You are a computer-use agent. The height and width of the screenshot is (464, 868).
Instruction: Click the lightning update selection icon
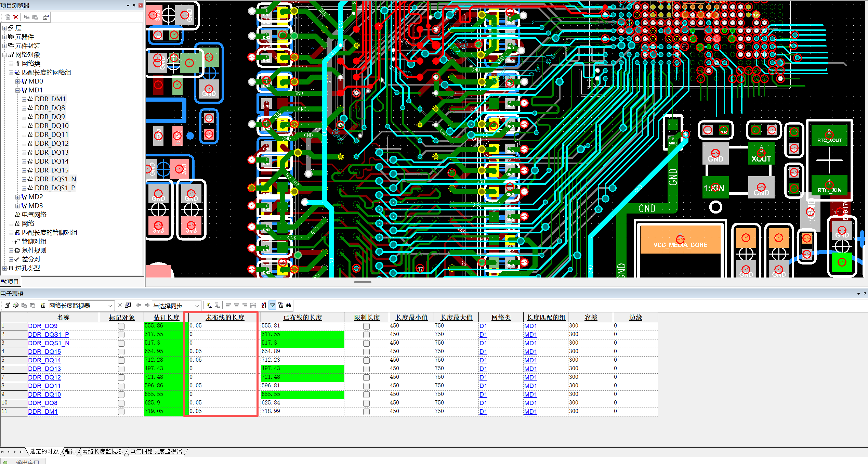pyautogui.click(x=209, y=305)
